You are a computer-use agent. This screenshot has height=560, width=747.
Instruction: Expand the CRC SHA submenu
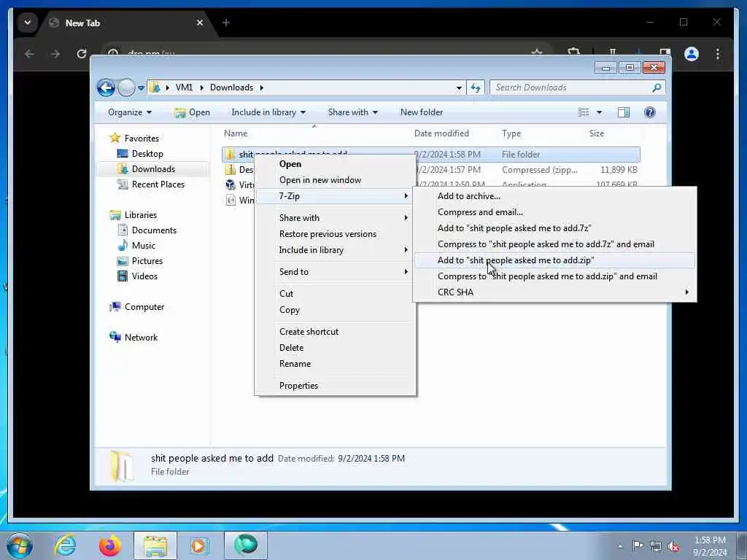click(x=554, y=292)
